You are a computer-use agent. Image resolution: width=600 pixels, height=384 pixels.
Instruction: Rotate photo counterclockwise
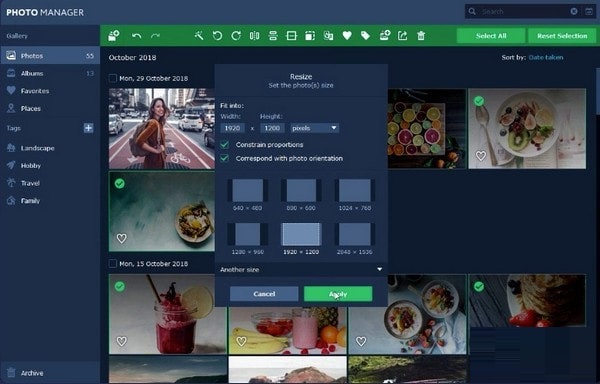pos(217,36)
